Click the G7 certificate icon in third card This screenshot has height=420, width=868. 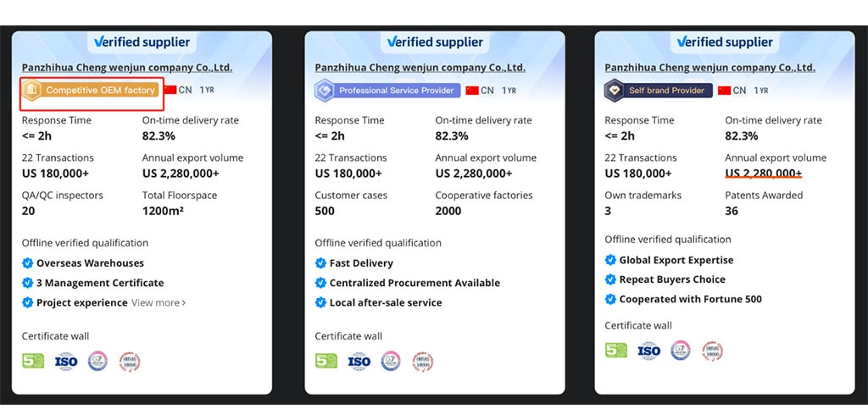pyautogui.click(x=681, y=351)
